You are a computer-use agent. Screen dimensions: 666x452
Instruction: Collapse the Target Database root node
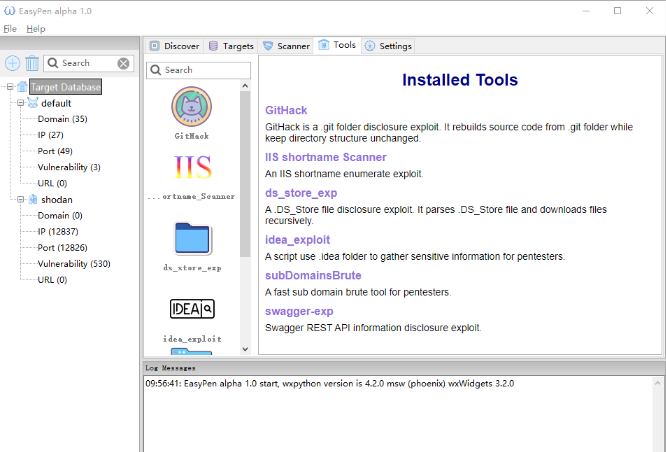(x=8, y=87)
